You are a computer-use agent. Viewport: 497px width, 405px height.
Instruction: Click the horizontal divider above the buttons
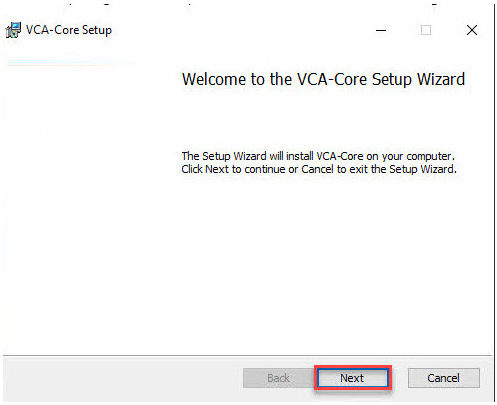[x=247, y=356]
